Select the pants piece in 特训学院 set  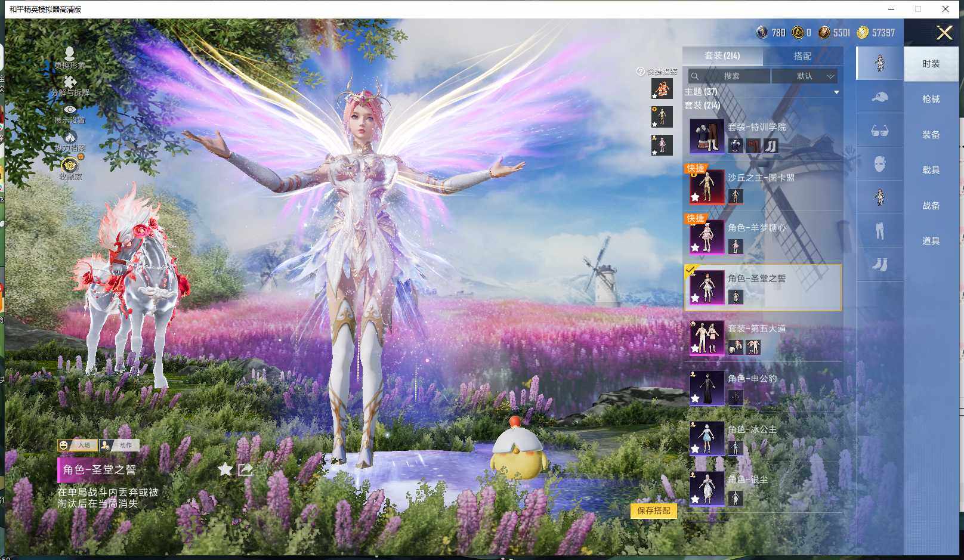click(753, 146)
